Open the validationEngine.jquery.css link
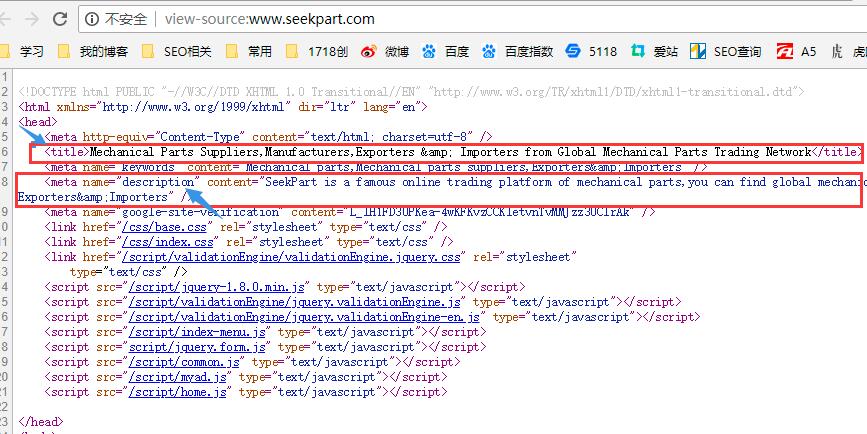Viewport: 867px width, 434px height. point(291,257)
